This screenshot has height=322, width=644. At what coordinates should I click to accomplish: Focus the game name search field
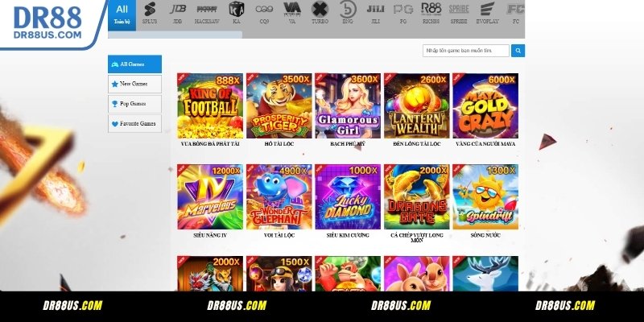pyautogui.click(x=466, y=51)
